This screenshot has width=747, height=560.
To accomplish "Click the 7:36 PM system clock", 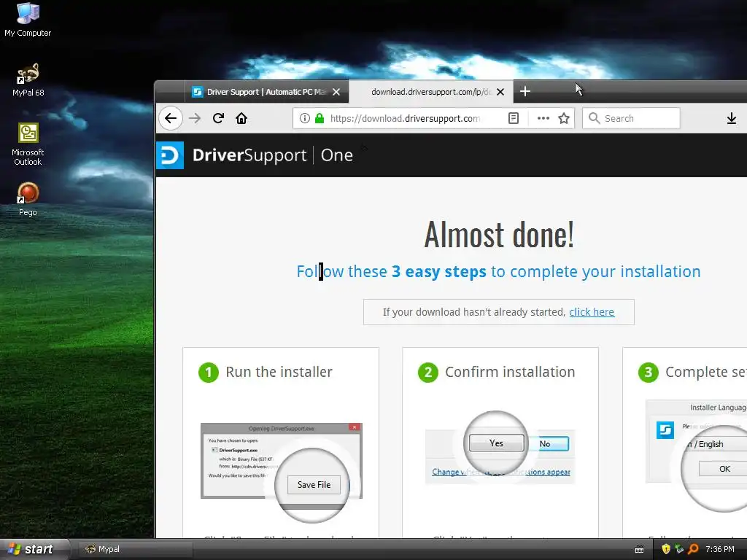I will click(720, 549).
